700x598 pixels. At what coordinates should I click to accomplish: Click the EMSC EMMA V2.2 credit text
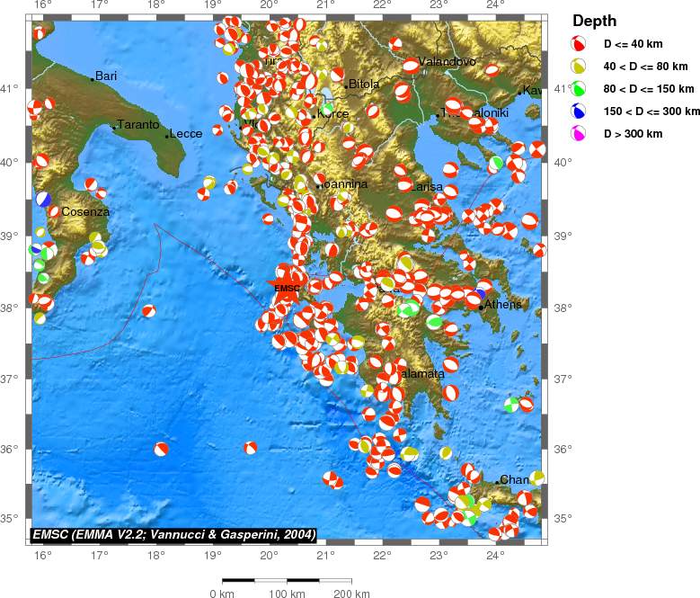tap(173, 534)
